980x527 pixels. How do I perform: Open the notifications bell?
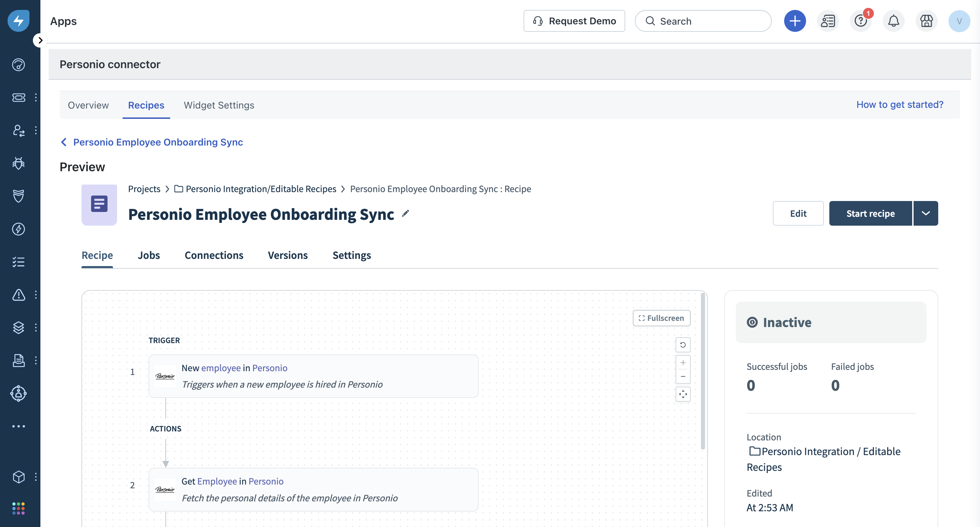(x=893, y=21)
